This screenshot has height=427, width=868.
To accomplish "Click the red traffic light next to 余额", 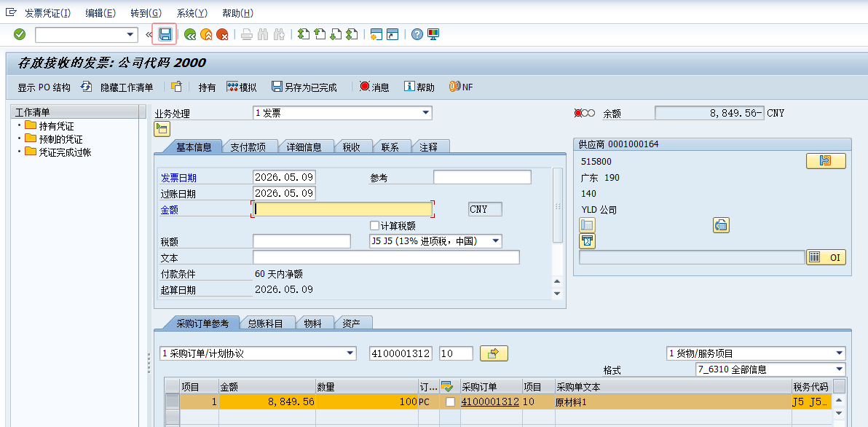I will pos(578,113).
